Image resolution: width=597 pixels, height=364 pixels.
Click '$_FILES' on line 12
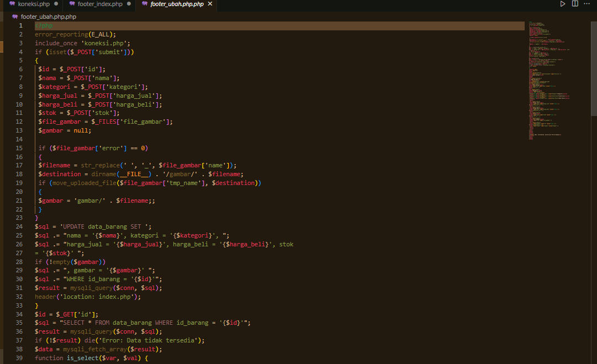[104, 122]
